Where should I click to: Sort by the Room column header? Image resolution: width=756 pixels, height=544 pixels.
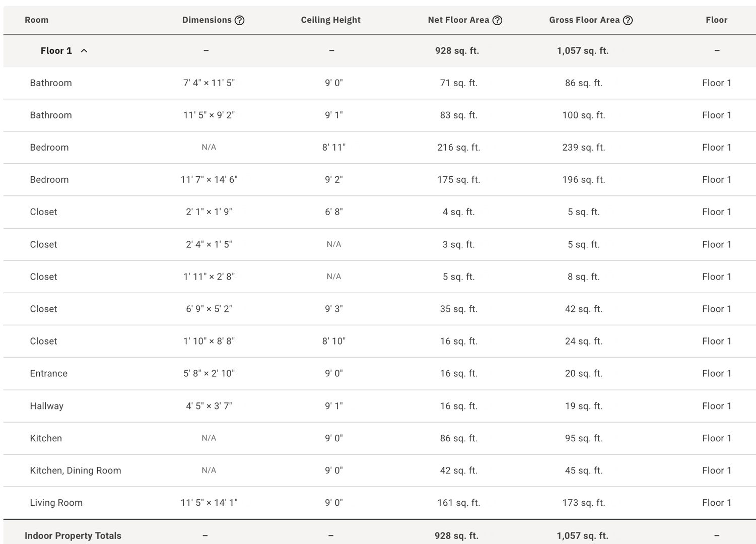click(37, 20)
